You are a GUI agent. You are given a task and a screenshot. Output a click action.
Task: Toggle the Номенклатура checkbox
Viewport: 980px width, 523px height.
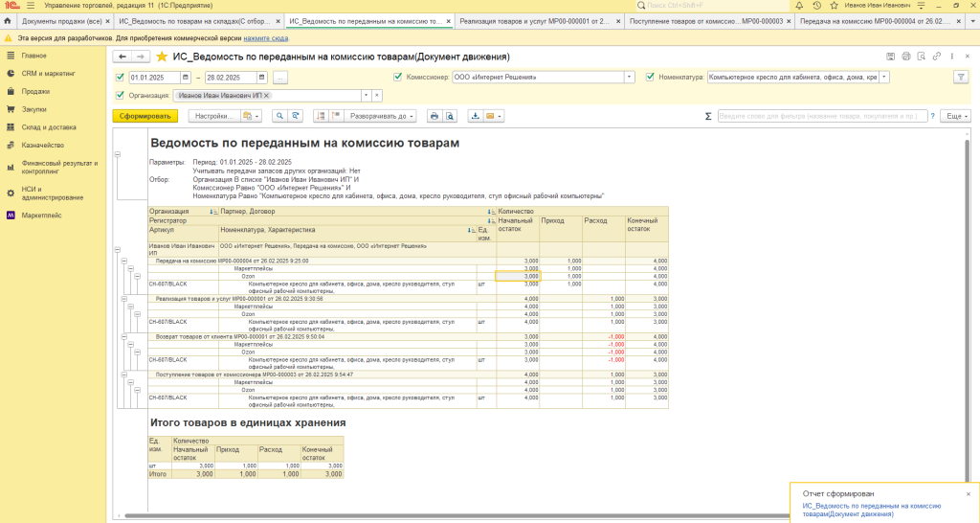[x=650, y=77]
